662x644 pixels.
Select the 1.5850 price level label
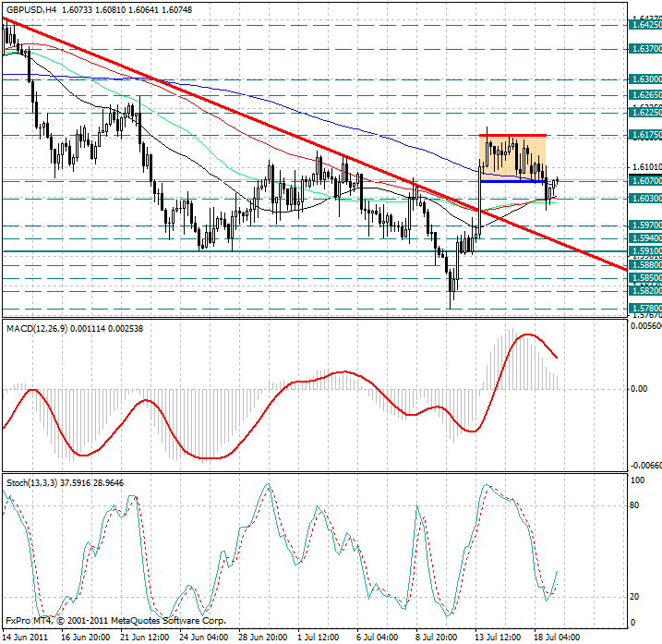click(645, 278)
